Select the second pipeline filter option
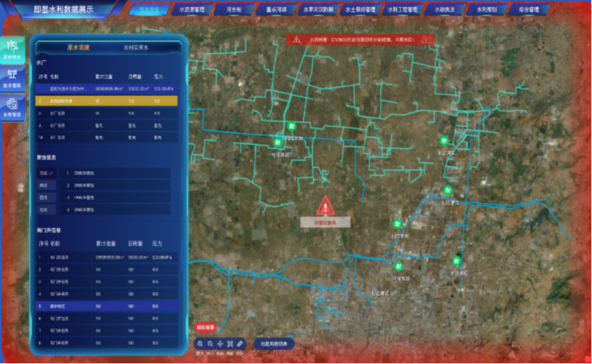The image size is (592, 364). click(44, 184)
